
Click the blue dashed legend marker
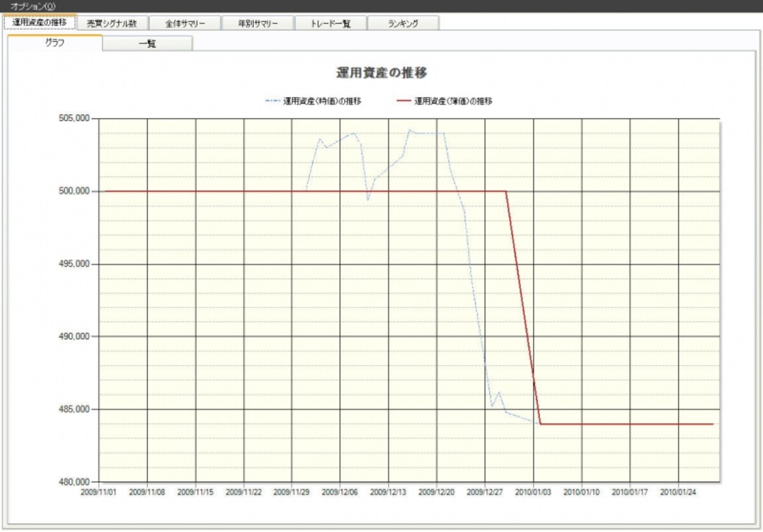(x=272, y=100)
